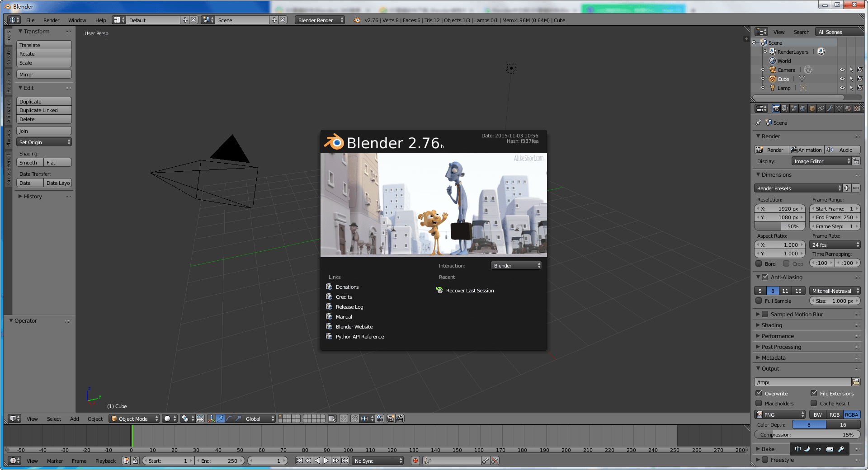Image resolution: width=868 pixels, height=470 pixels.
Task: Enable the Bord checkbox
Action: pyautogui.click(x=759, y=263)
